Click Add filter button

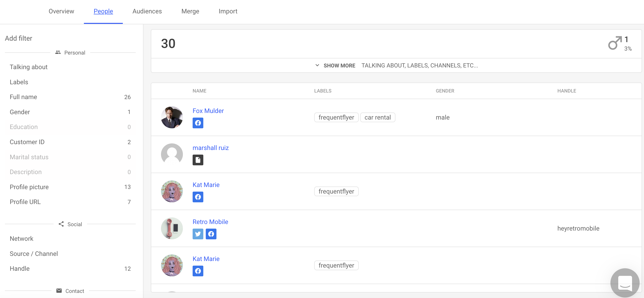18,38
